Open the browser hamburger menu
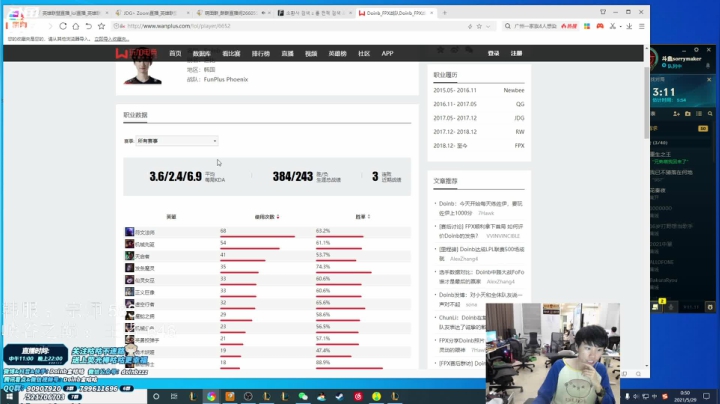Viewport: 720px width, 404px height. (x=641, y=26)
